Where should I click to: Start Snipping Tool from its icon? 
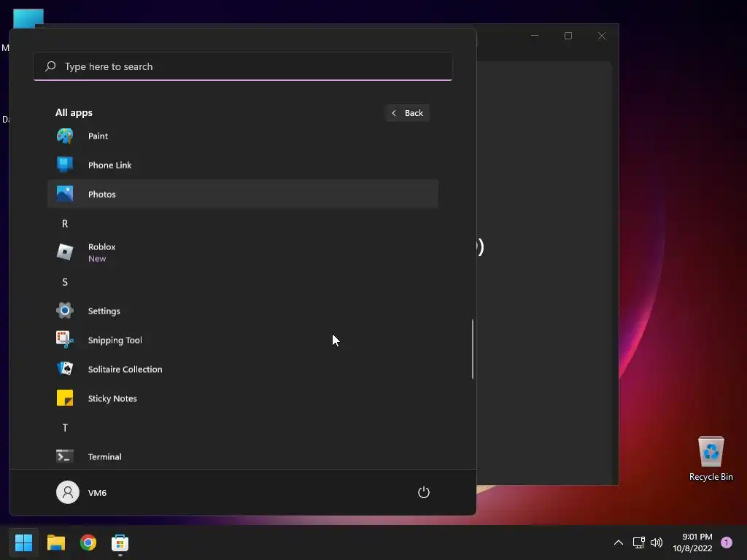(x=65, y=340)
